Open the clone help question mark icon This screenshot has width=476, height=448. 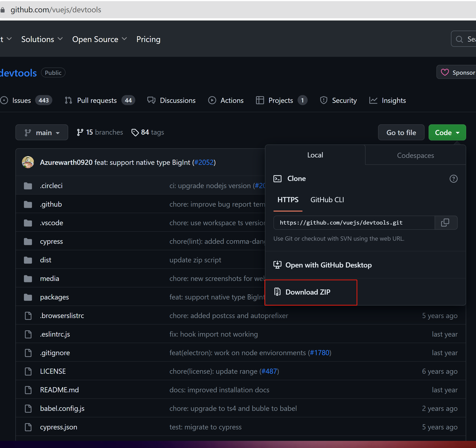(x=453, y=179)
